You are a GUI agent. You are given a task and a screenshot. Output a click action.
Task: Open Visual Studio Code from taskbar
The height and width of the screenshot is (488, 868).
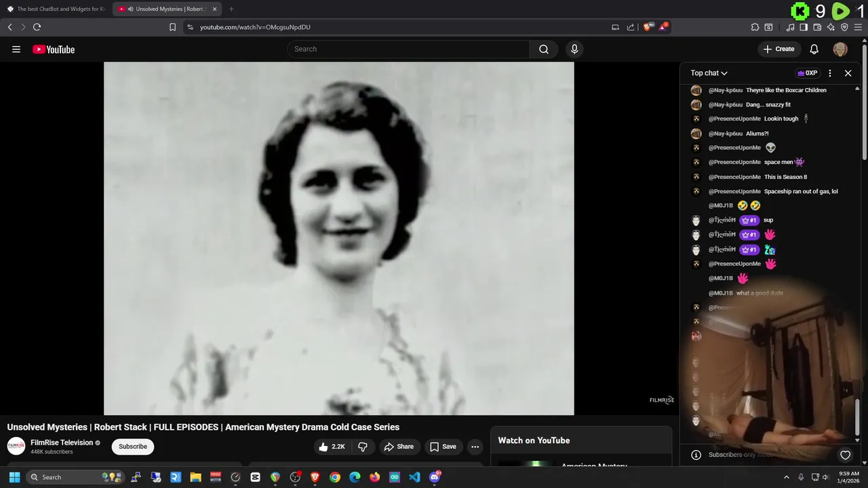[414, 477]
